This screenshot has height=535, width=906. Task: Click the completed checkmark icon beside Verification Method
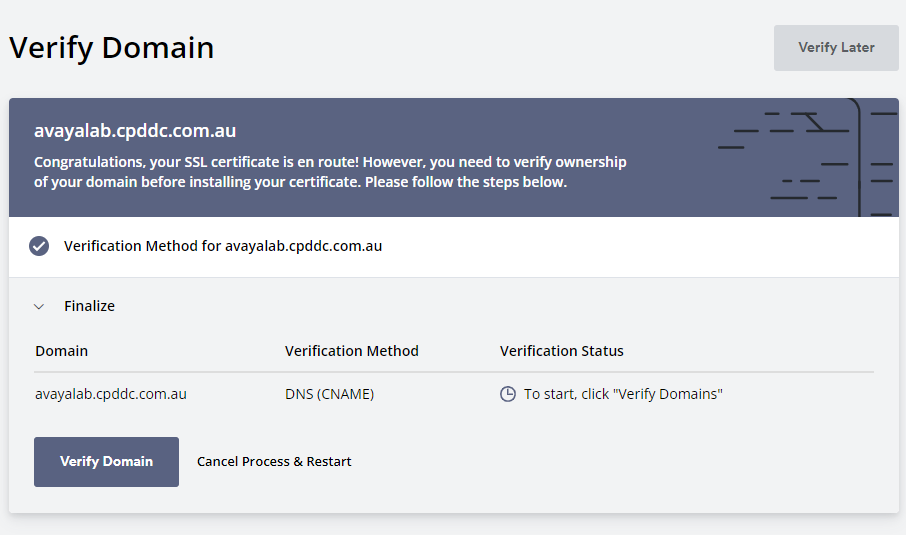tap(39, 246)
